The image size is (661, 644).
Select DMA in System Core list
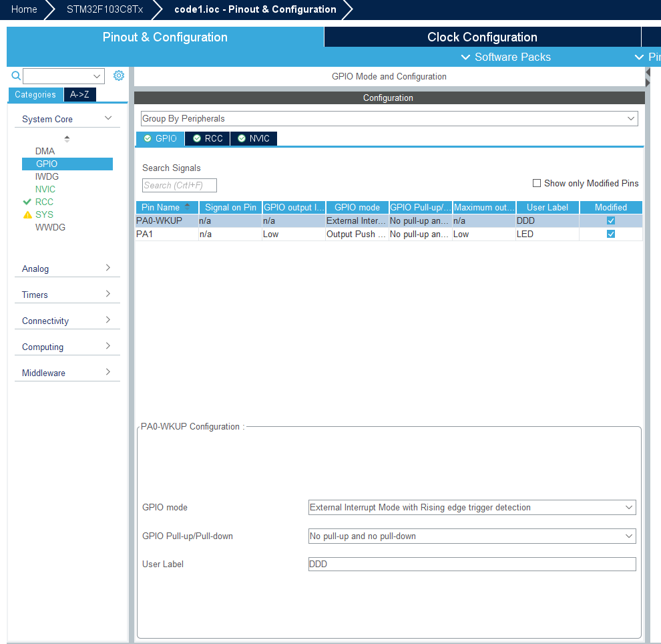point(45,151)
